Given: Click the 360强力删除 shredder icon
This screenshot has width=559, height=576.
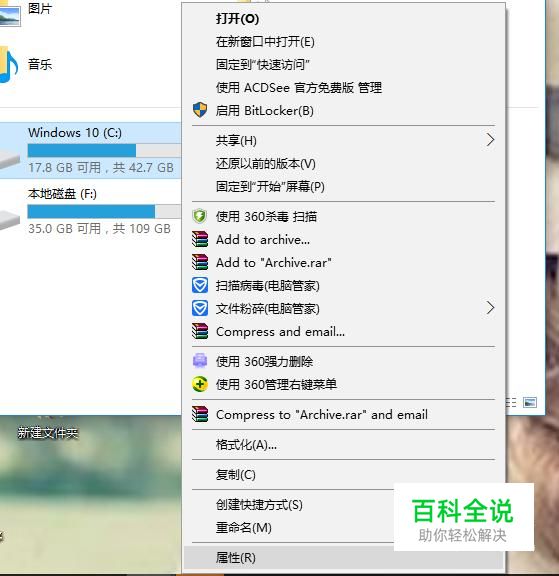Looking at the screenshot, I should click(200, 361).
